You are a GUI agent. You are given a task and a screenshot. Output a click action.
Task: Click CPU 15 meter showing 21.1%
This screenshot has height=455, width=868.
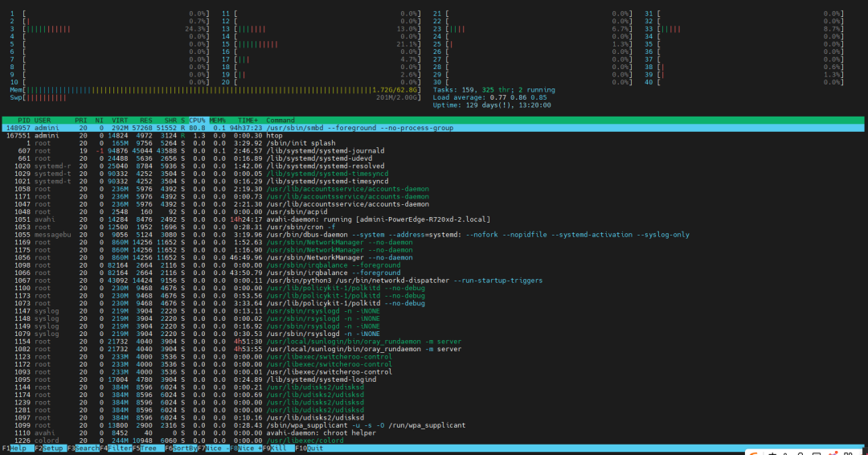(321, 44)
